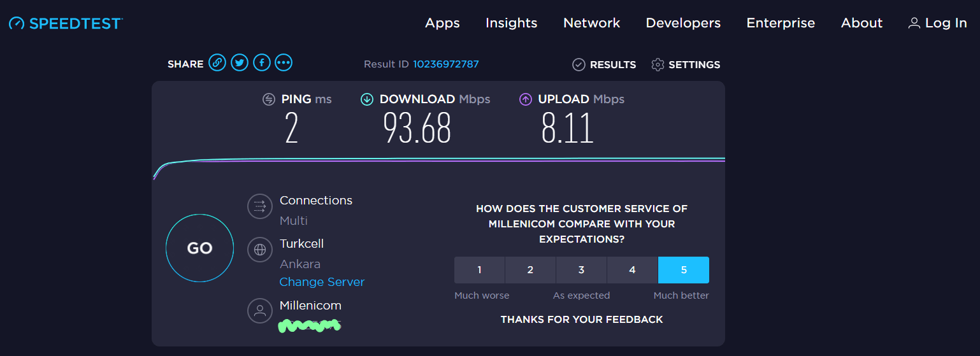
Task: Click the As expected label
Action: [581, 295]
